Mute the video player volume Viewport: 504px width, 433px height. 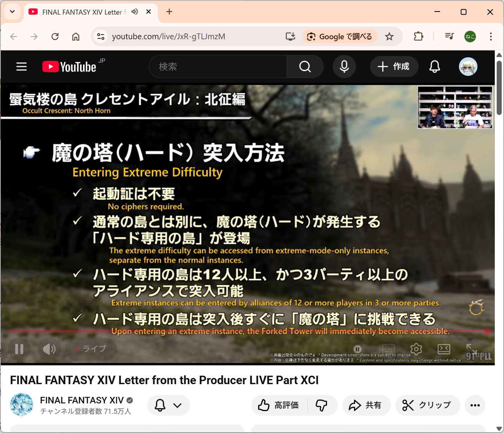point(49,349)
